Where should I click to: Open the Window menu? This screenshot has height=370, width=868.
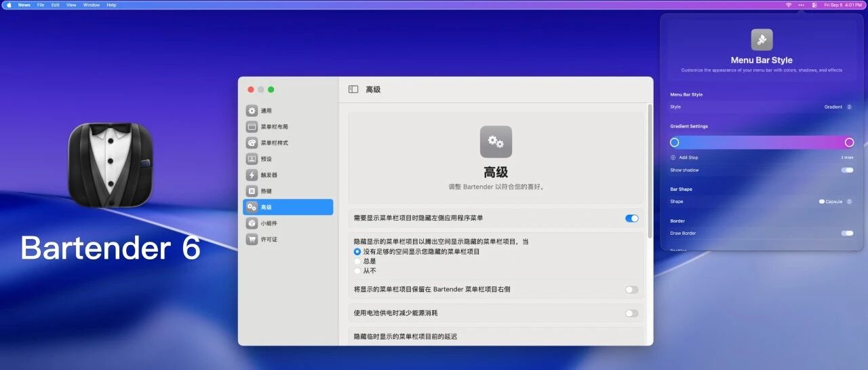[x=92, y=5]
